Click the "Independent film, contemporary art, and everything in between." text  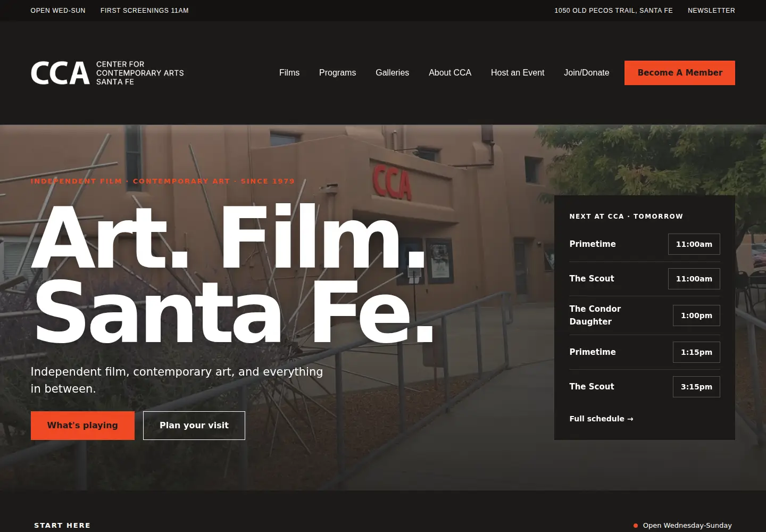pos(177,380)
